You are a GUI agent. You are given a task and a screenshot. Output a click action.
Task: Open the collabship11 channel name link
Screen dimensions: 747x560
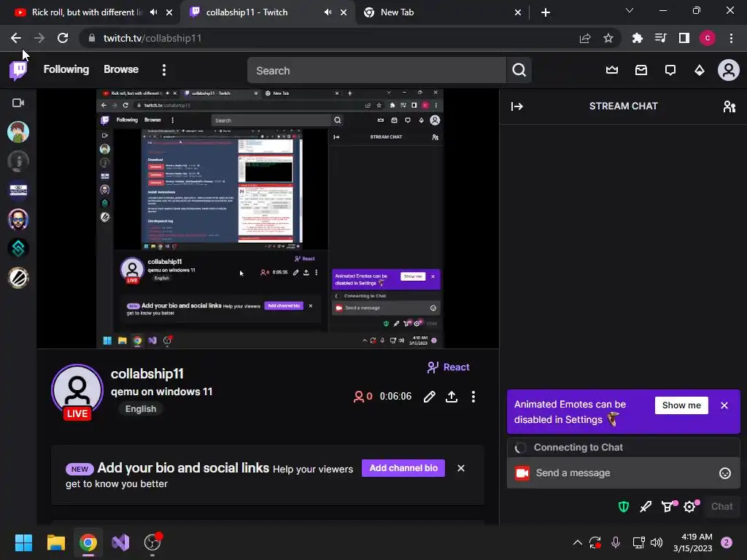[x=147, y=374]
